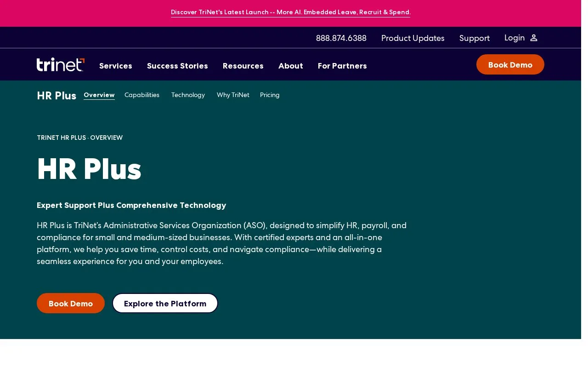Open the Success Stories menu
588x368 pixels.
(x=177, y=66)
